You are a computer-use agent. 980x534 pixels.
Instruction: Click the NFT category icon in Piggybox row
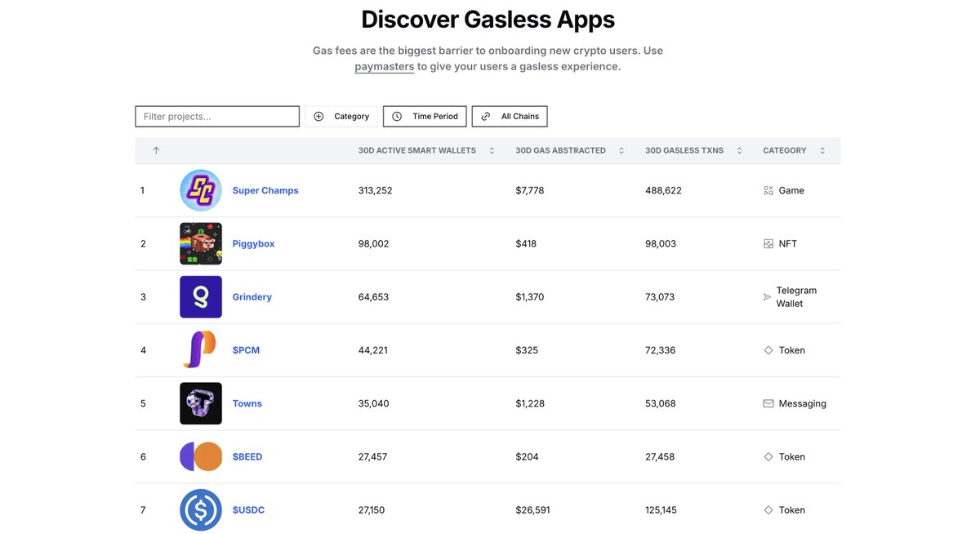[768, 243]
